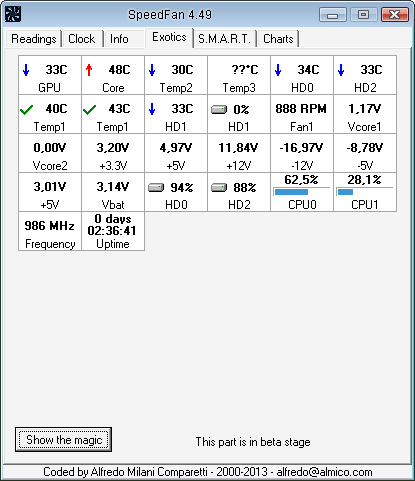Click the SpeedFan fan icon in title bar
415x481 pixels.
[x=13, y=14]
